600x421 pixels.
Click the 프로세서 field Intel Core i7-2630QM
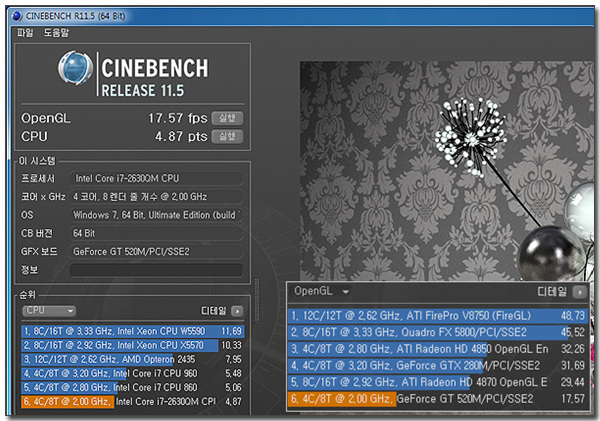point(156,178)
